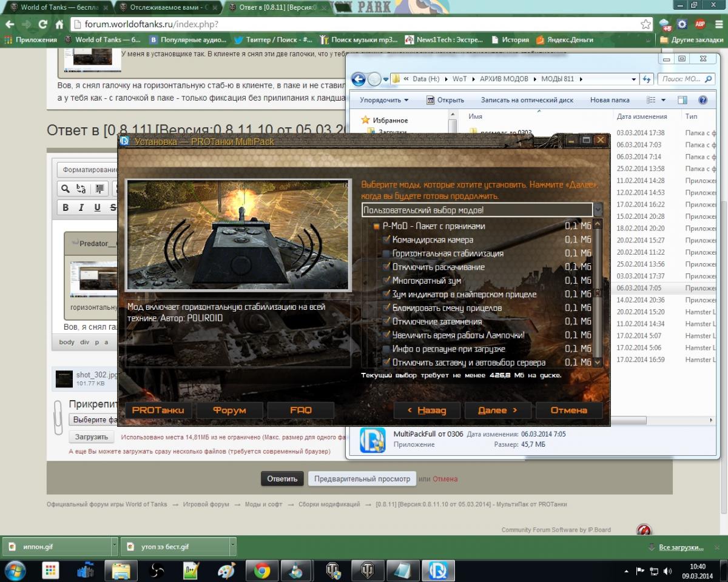Click the Explorer help question mark icon
Image resolution: width=728 pixels, height=582 pixels.
(703, 100)
